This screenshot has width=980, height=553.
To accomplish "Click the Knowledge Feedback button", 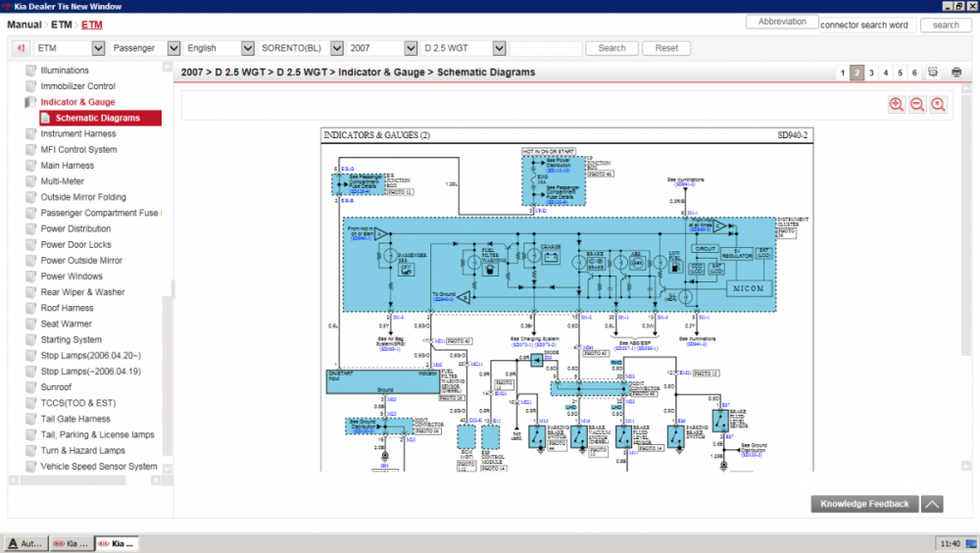I will coord(864,504).
